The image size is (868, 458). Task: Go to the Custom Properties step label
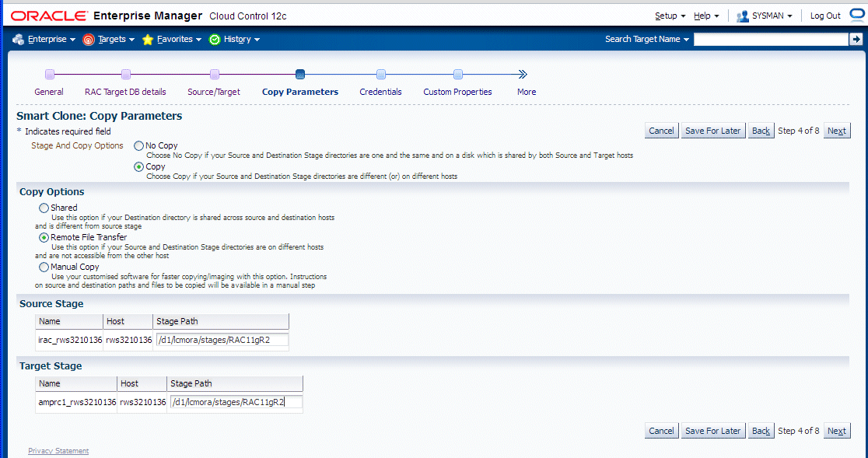point(457,92)
